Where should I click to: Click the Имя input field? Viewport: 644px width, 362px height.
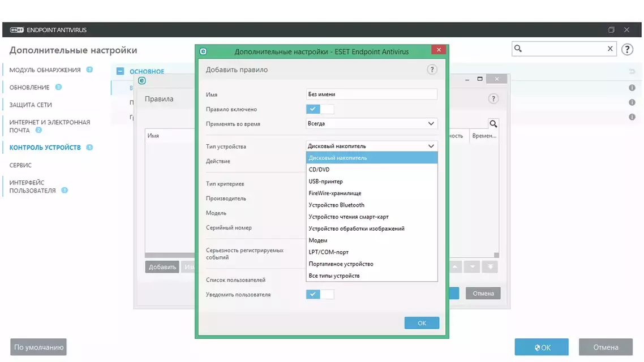point(372,94)
